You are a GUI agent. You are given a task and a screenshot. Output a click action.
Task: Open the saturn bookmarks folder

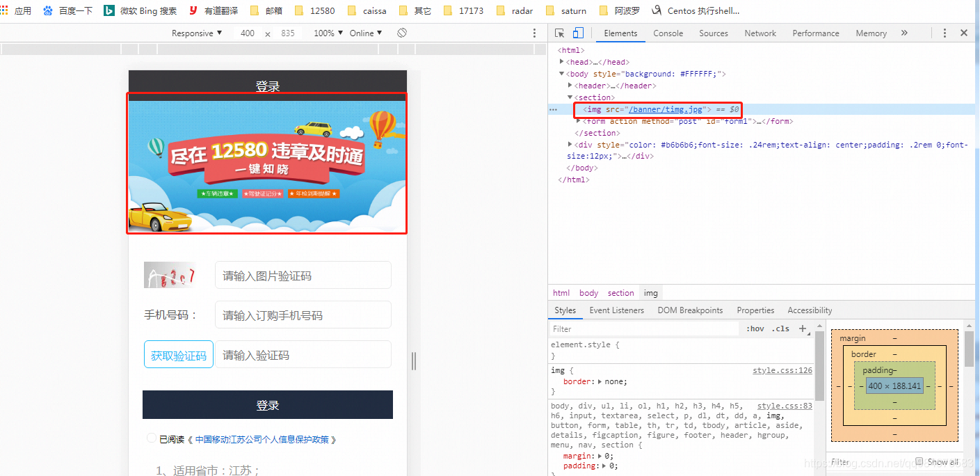tap(566, 10)
